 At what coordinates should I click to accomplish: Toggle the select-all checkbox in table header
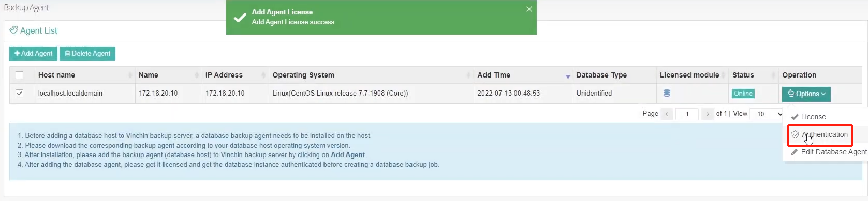[x=20, y=75]
